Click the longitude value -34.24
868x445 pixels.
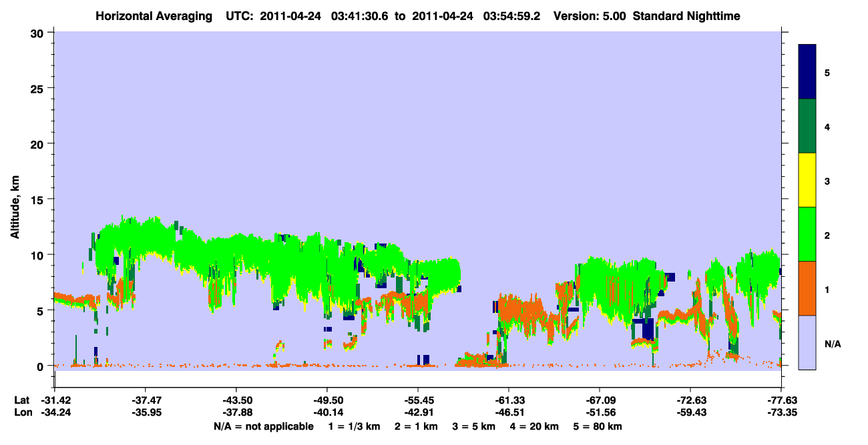[x=55, y=413]
